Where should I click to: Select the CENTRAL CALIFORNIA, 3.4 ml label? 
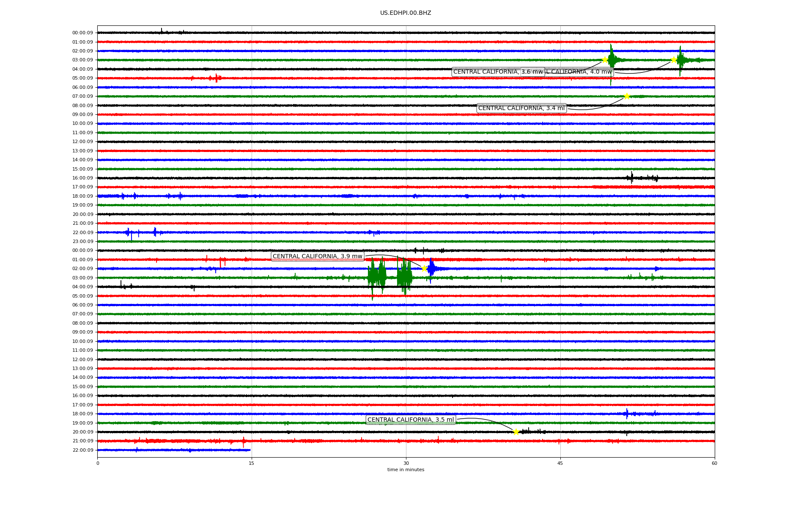[521, 108]
